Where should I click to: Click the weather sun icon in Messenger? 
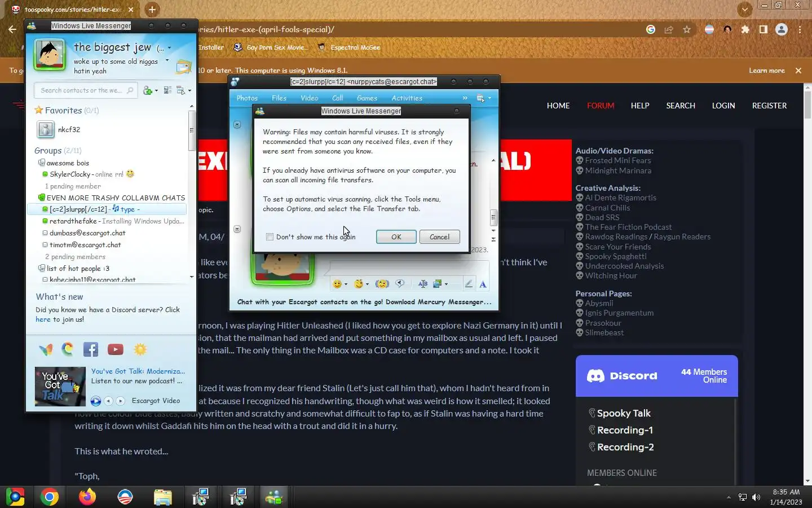(x=140, y=349)
